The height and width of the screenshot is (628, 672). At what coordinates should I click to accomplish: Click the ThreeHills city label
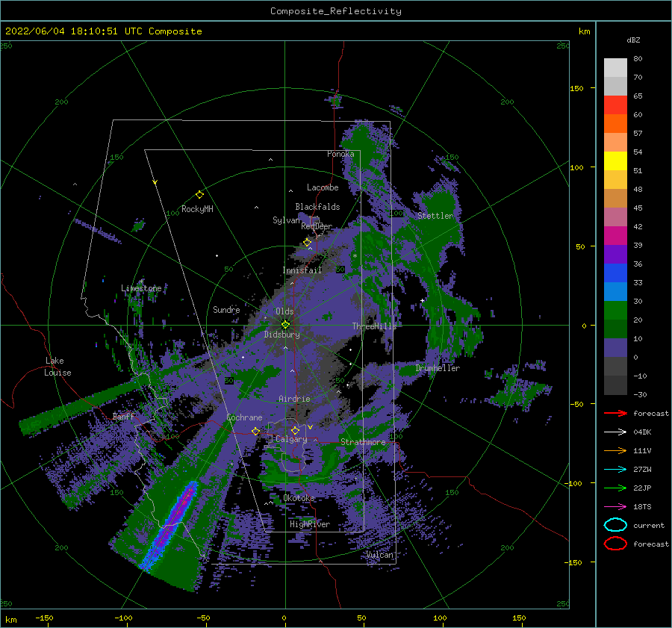click(x=374, y=326)
